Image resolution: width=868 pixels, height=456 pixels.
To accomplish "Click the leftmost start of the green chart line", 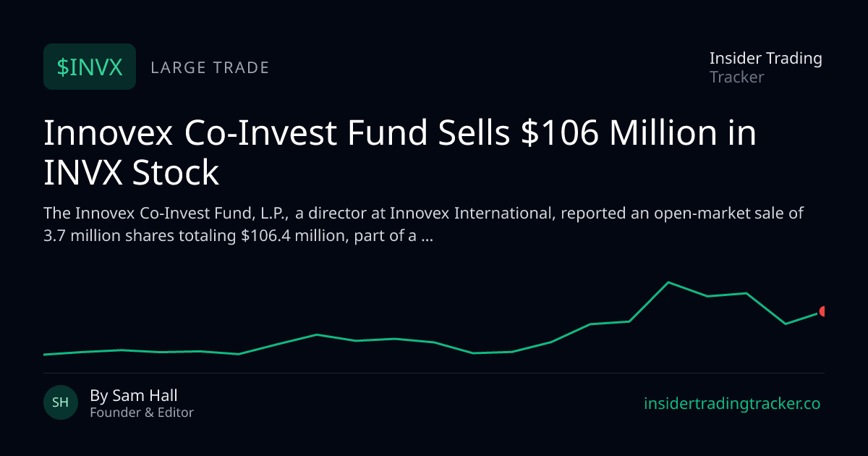I will (44, 355).
